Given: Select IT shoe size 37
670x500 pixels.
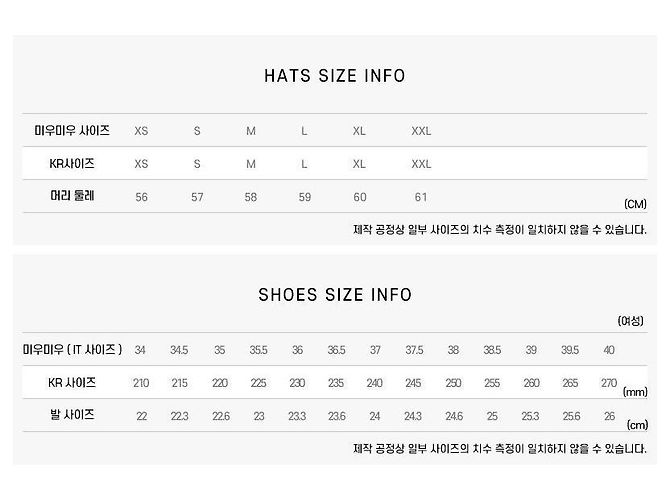Looking at the screenshot, I should (375, 350).
